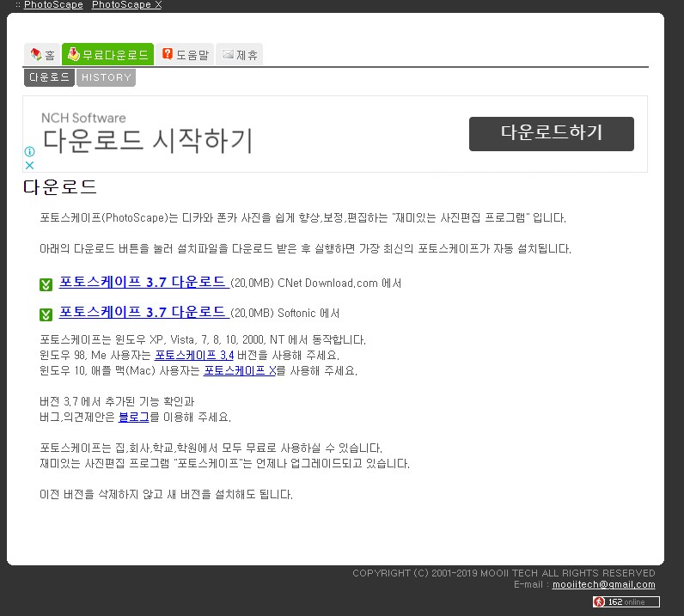
Task: Download PhotoScape 3.7 from Softonic link
Action: pos(144,313)
